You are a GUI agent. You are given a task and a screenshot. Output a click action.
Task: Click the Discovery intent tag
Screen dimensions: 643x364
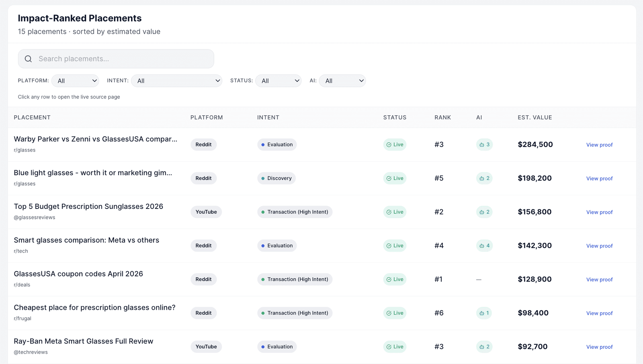pyautogui.click(x=276, y=178)
